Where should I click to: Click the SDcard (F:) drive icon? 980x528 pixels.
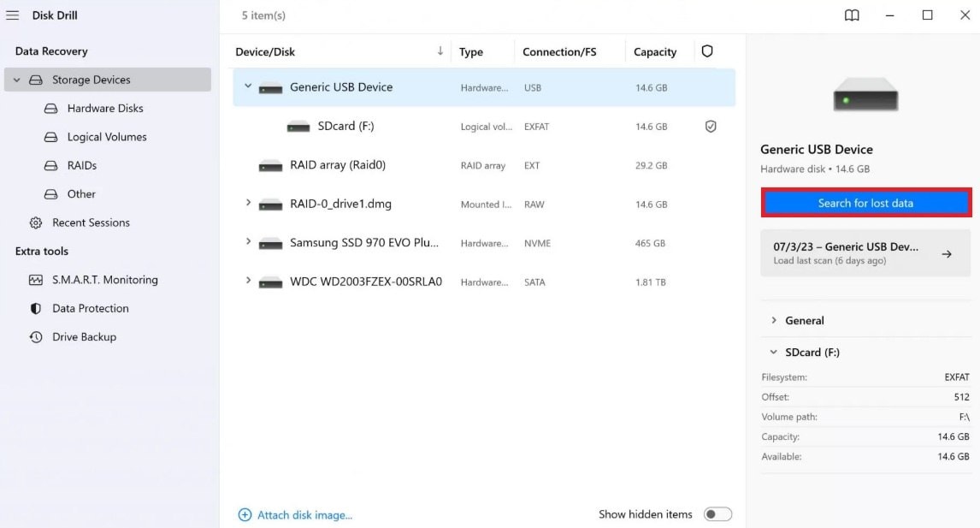pyautogui.click(x=298, y=127)
